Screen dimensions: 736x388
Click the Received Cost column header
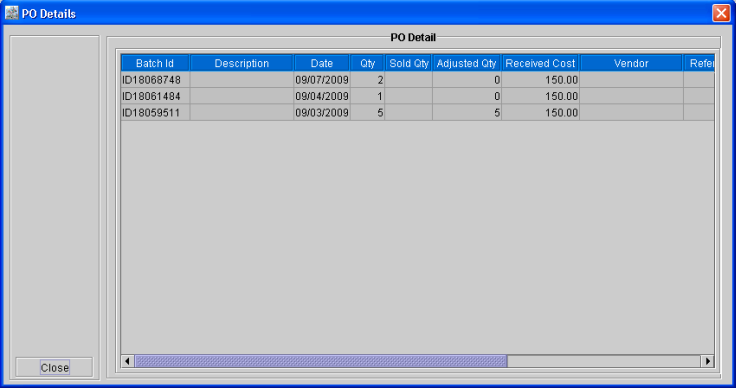[x=540, y=63]
